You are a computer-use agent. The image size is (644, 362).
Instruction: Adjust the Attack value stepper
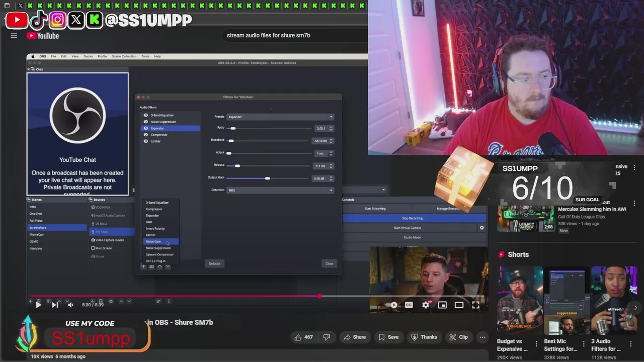tap(331, 153)
